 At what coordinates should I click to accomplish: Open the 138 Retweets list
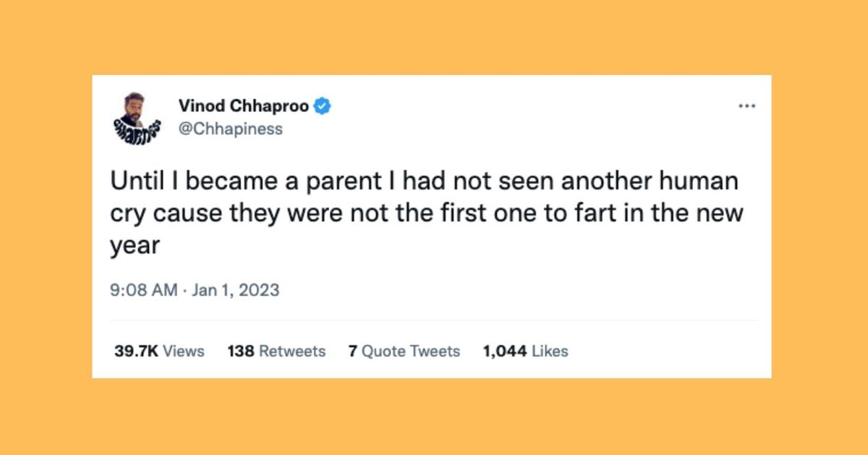click(276, 352)
